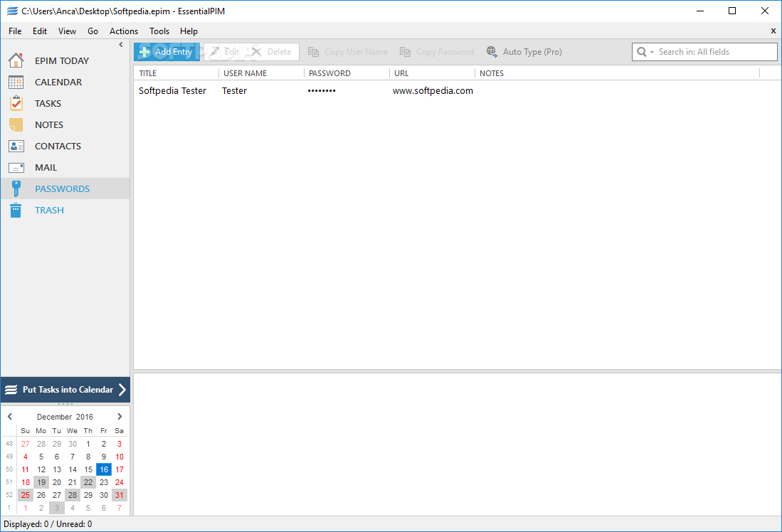Sort by URL column header

(x=432, y=73)
